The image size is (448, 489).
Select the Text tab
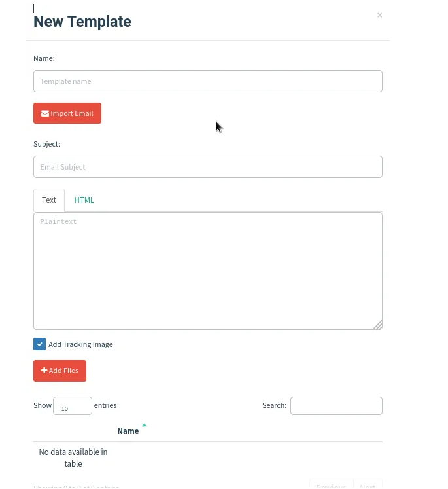(x=49, y=200)
